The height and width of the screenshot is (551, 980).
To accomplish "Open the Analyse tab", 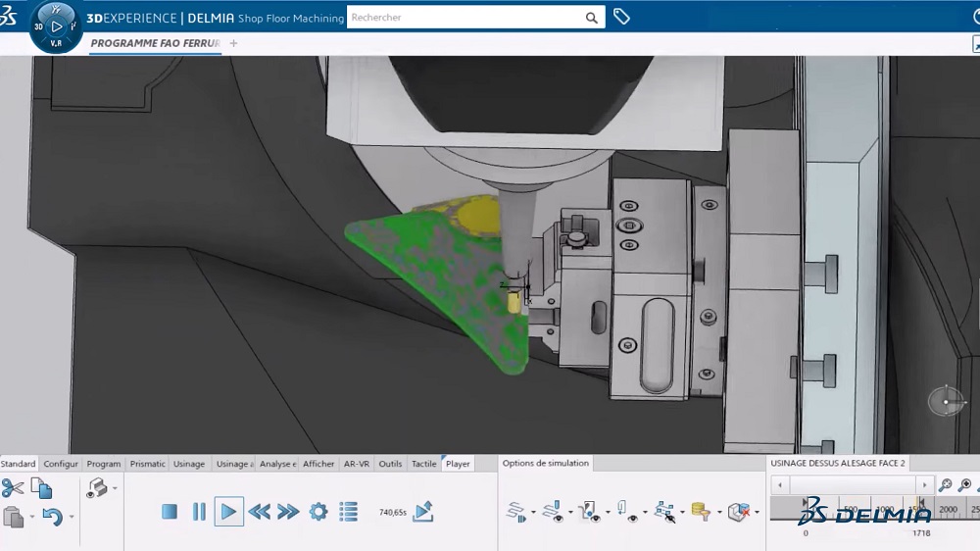I will (277, 464).
